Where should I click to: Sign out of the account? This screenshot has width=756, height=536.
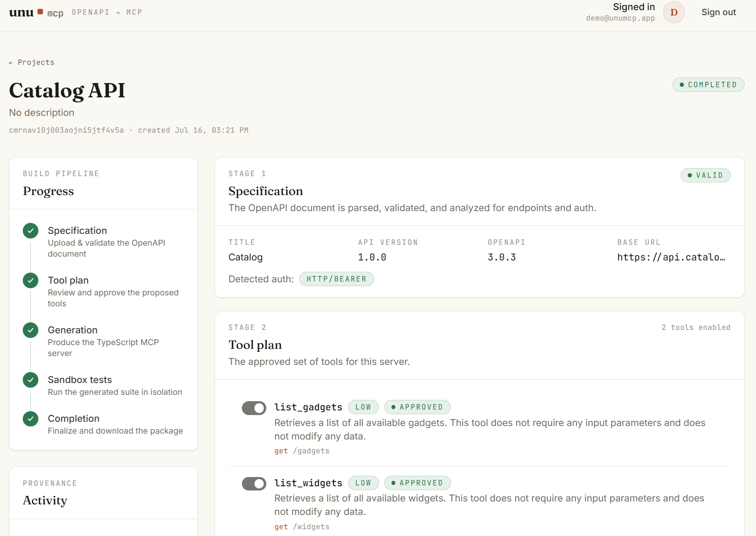click(718, 12)
